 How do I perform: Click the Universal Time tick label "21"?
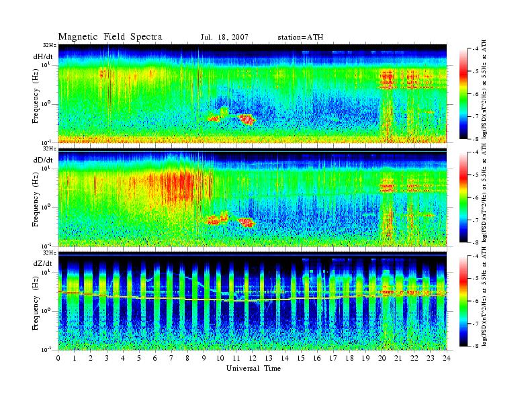point(398,359)
